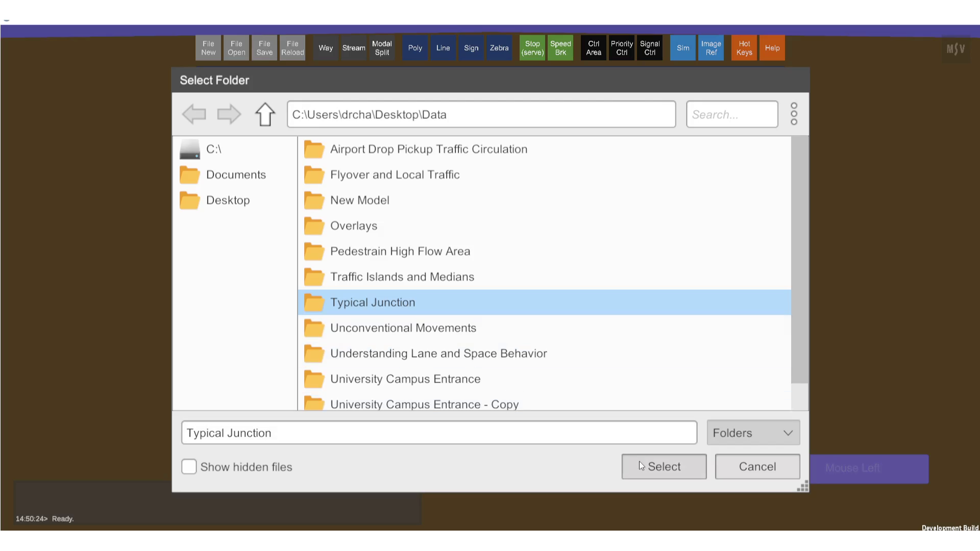Click the Zebra crossing tool

499,48
